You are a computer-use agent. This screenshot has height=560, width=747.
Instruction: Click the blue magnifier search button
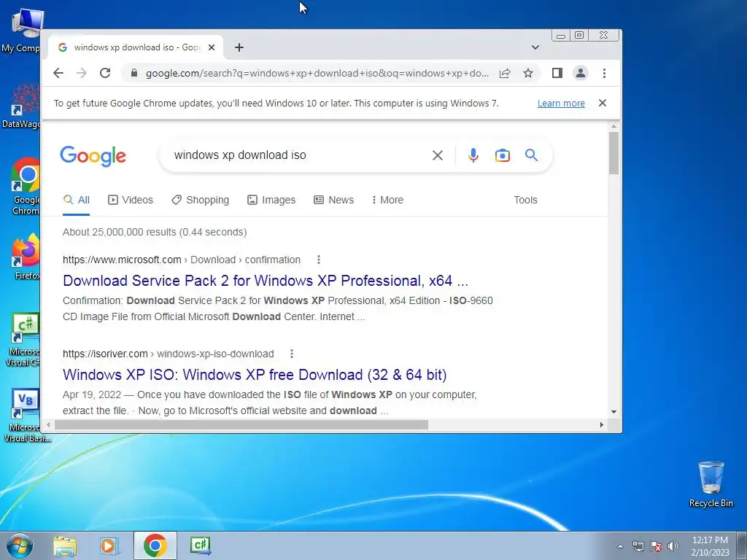(x=531, y=155)
